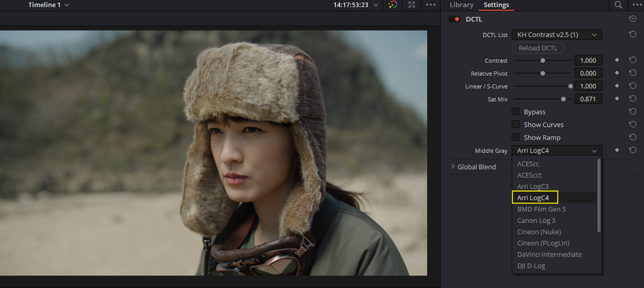Click the enhanced viewer expand icon
This screenshot has height=288, width=644.
pyautogui.click(x=412, y=5)
